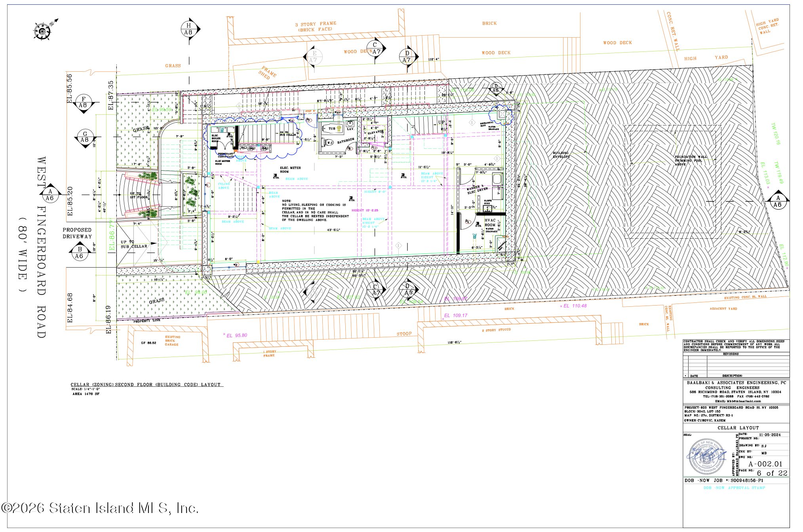The width and height of the screenshot is (803, 532).
Task: Select the 'HVAC ROOM' label
Action: tap(490, 222)
